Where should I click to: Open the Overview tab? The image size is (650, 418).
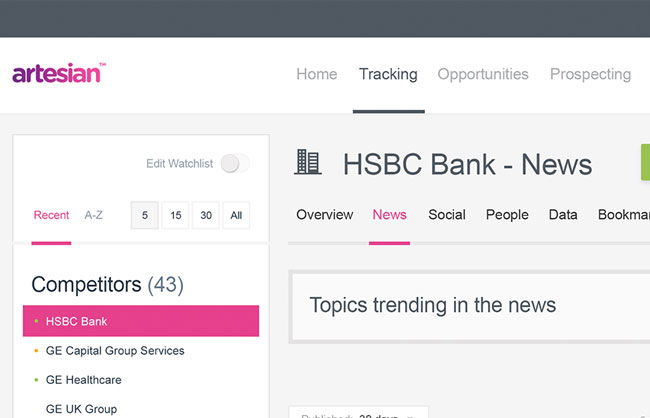[x=324, y=215]
